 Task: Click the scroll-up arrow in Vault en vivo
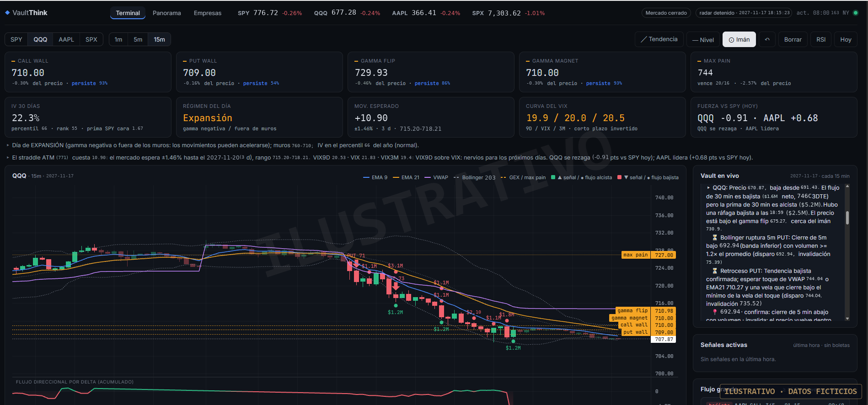(x=847, y=187)
